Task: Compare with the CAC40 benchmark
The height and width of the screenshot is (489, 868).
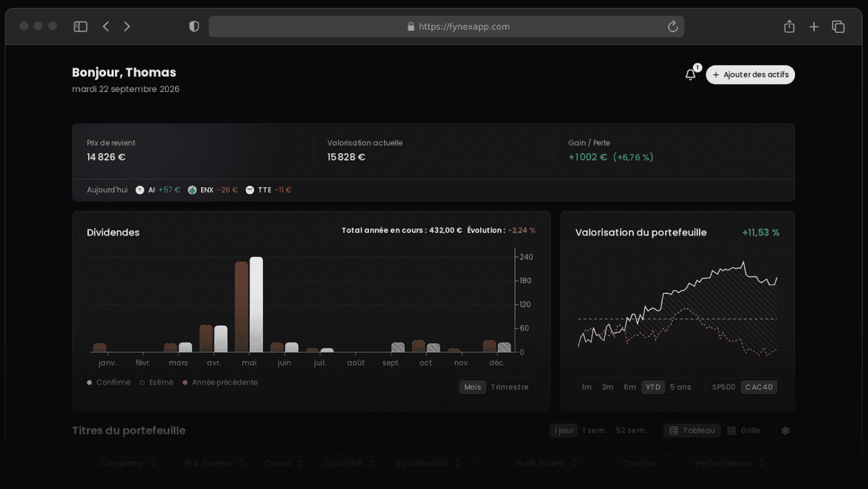Action: (759, 387)
